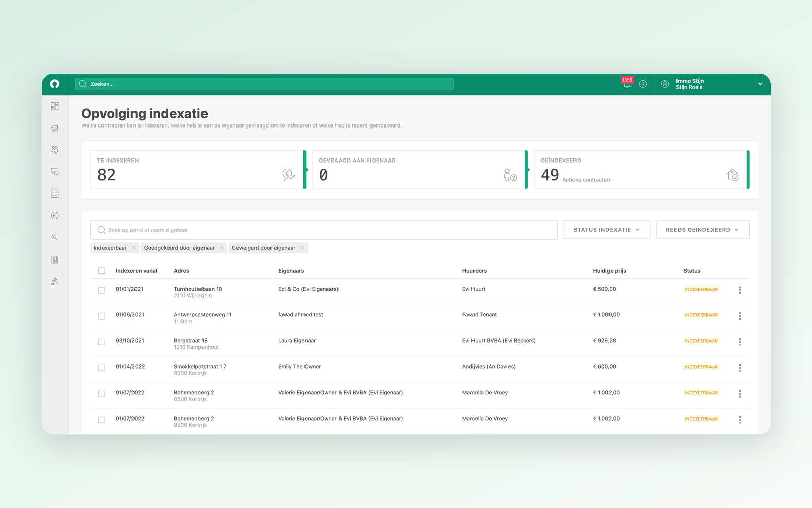Remove the Indexeerbaar filter tag
812x508 pixels.
coord(133,248)
